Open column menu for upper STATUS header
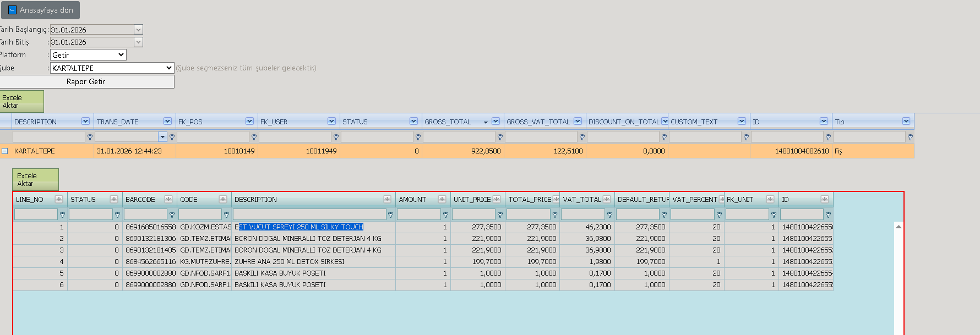This screenshot has height=335, width=980. coord(413,121)
